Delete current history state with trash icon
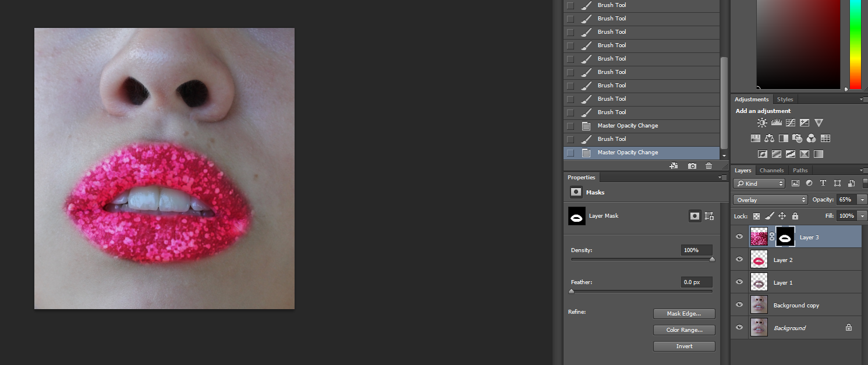 click(x=708, y=166)
